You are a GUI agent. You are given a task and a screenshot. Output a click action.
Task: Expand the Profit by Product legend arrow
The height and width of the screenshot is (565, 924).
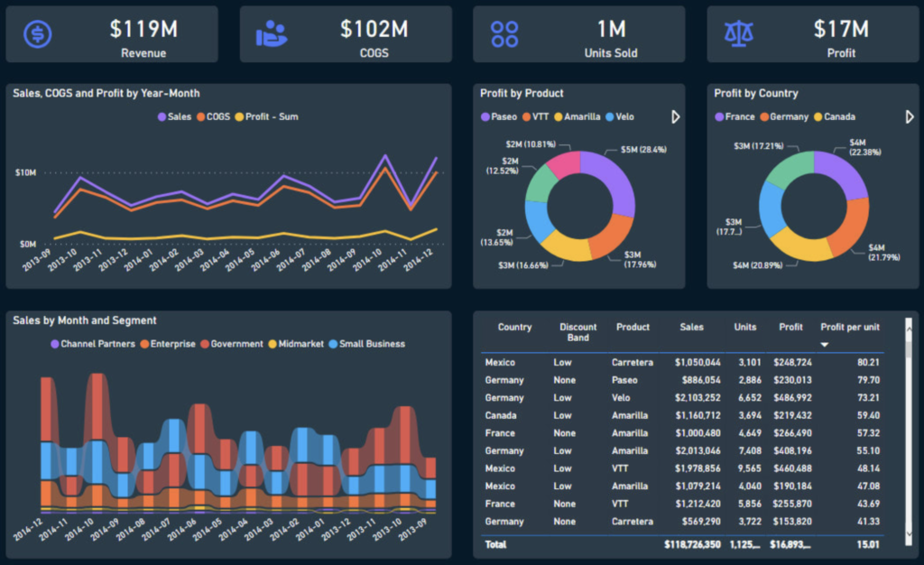click(x=675, y=116)
